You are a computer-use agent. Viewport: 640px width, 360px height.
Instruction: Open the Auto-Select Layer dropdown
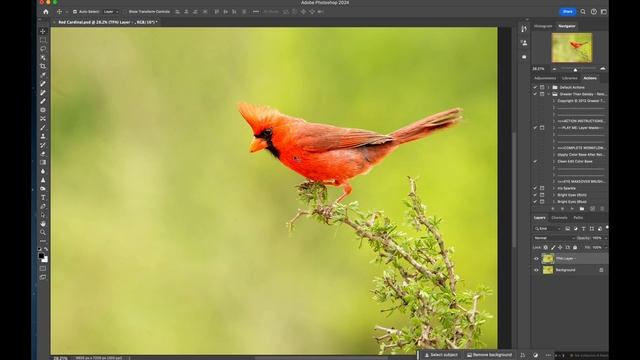[x=111, y=12]
